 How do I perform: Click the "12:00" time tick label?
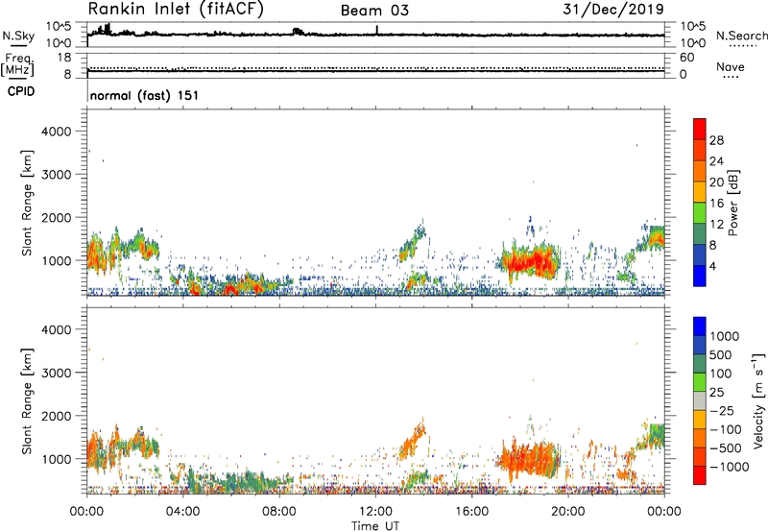pyautogui.click(x=375, y=512)
